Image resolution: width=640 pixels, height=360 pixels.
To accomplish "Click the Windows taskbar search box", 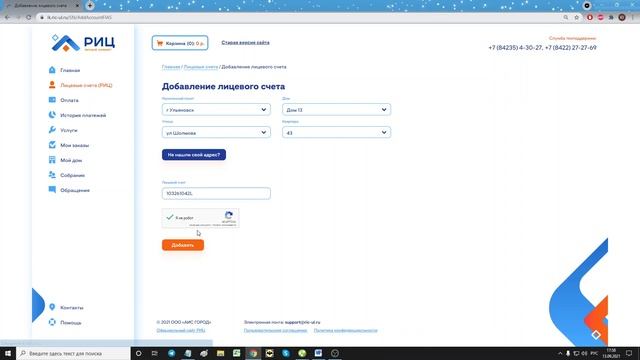I will pos(73,353).
